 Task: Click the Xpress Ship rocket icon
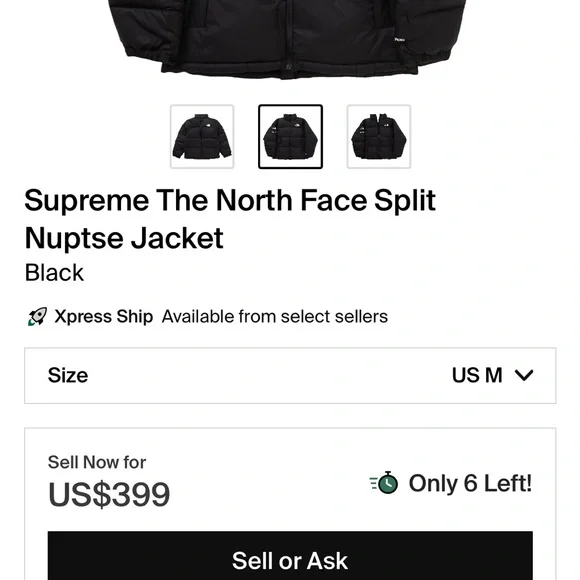pos(37,317)
